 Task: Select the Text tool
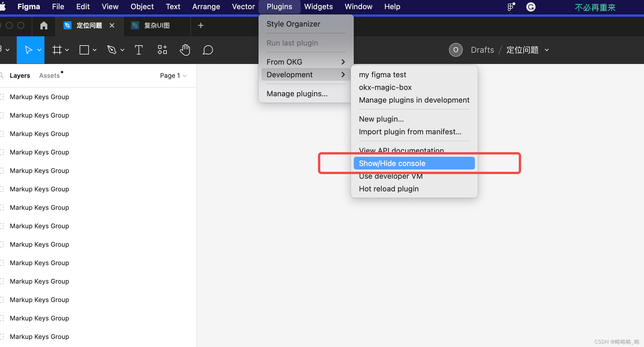pyautogui.click(x=139, y=50)
